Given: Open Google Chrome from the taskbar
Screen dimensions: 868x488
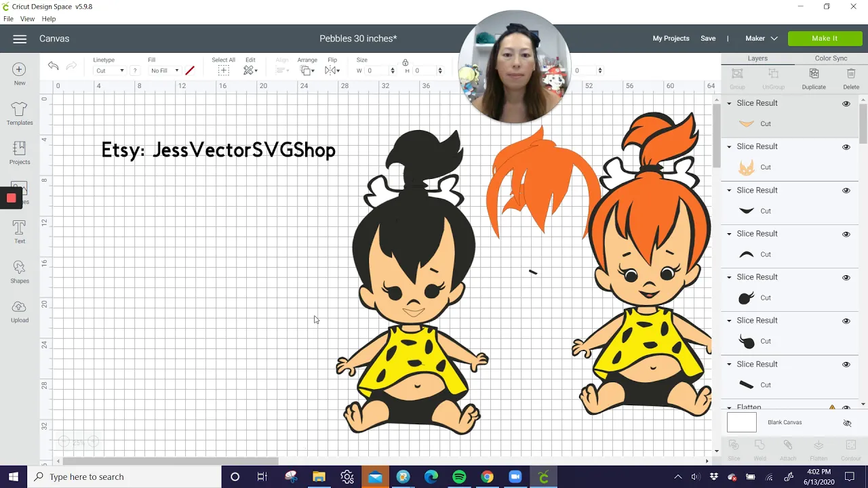Looking at the screenshot, I should [x=487, y=476].
